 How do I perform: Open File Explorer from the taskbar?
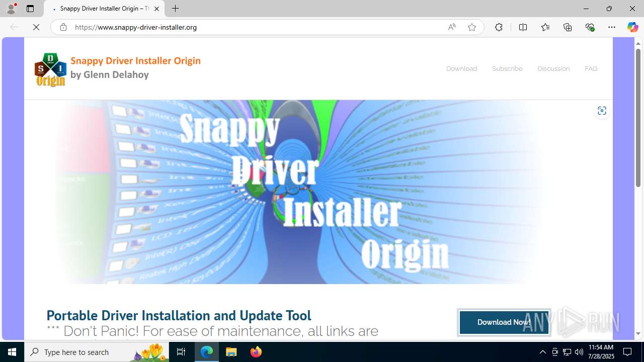click(231, 352)
